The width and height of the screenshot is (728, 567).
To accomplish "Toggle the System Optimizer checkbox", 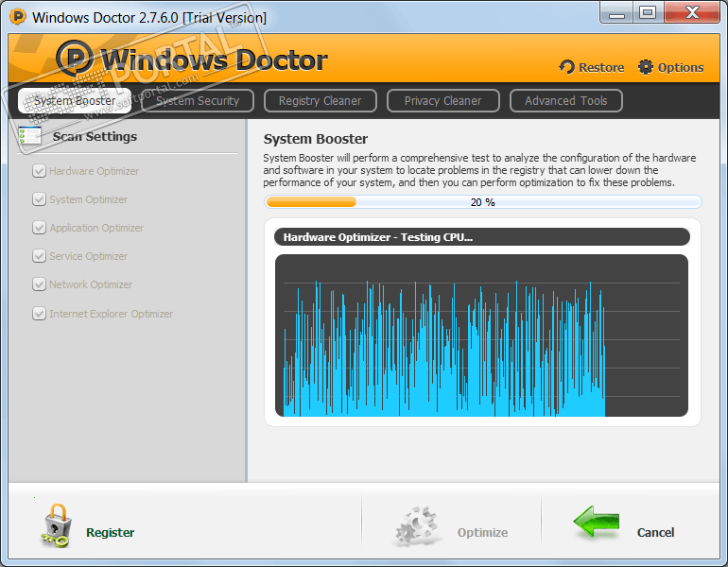I will 39,199.
